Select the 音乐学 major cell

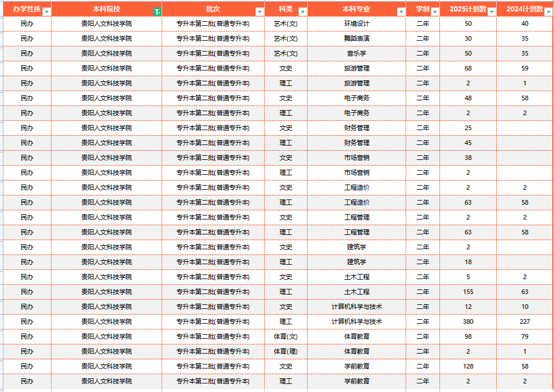click(x=356, y=53)
